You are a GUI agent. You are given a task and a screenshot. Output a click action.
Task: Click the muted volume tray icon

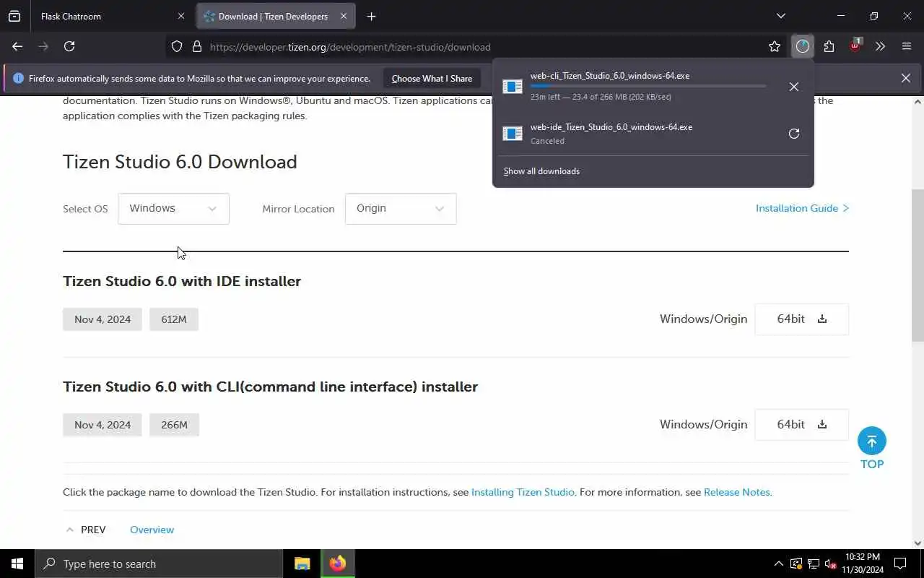click(831, 564)
